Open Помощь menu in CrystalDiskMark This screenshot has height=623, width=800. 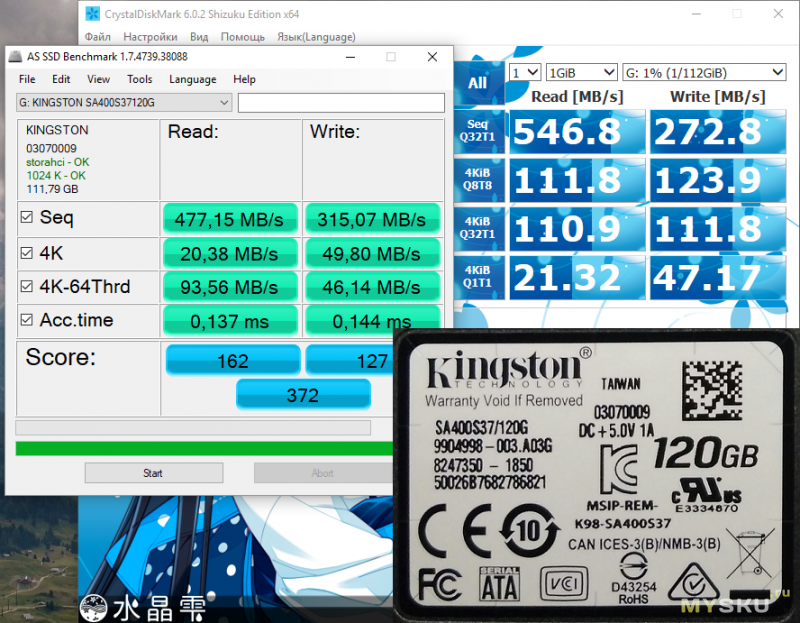[243, 37]
